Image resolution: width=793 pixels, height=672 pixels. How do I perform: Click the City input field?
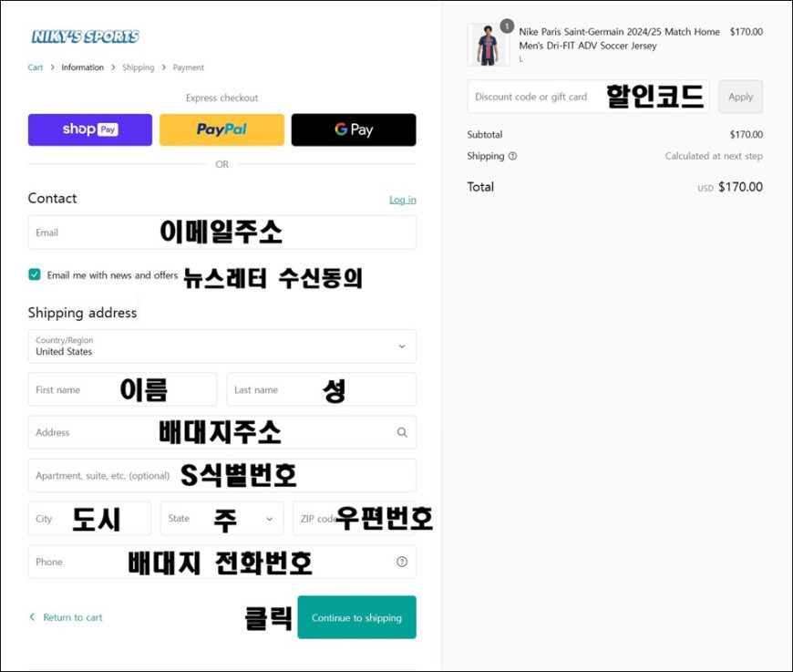[x=89, y=518]
